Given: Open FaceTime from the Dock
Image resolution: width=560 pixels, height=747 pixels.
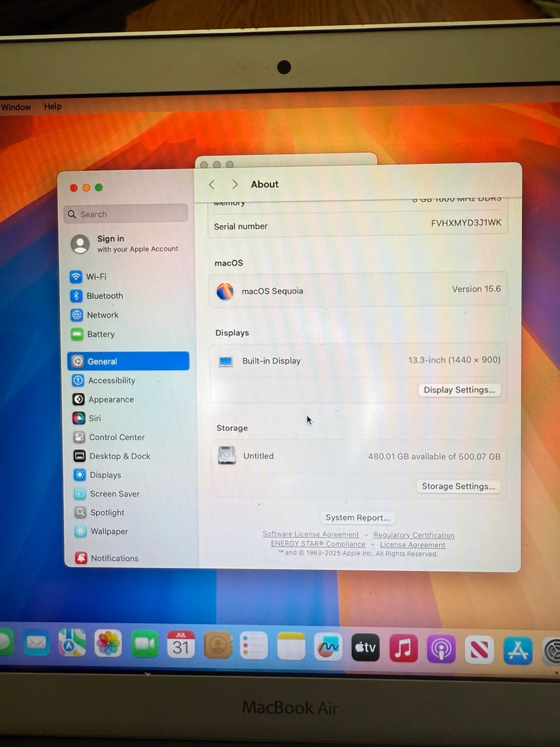Looking at the screenshot, I should pos(145,644).
